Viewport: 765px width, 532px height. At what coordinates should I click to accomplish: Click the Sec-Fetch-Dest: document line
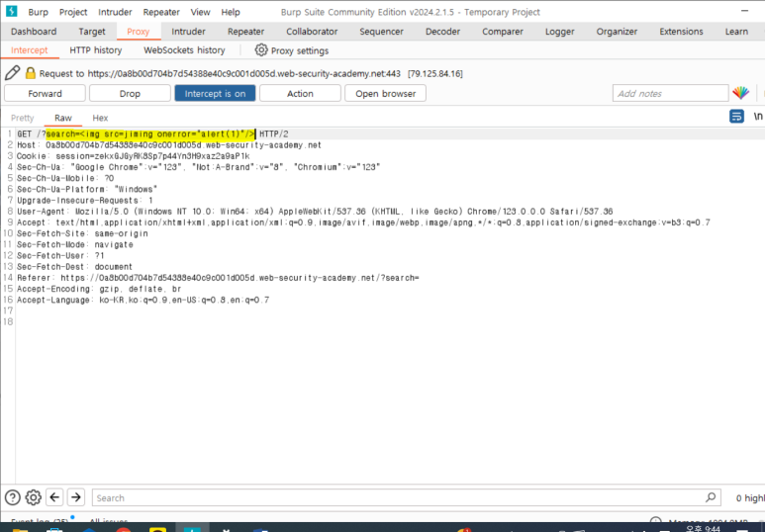coord(74,267)
